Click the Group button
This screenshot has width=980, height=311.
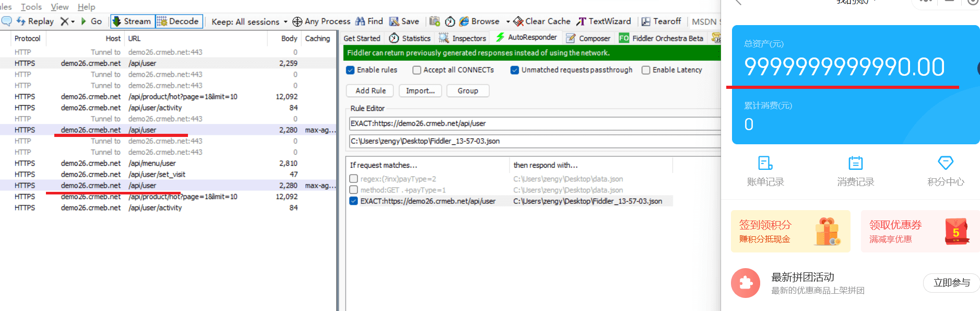coord(468,90)
